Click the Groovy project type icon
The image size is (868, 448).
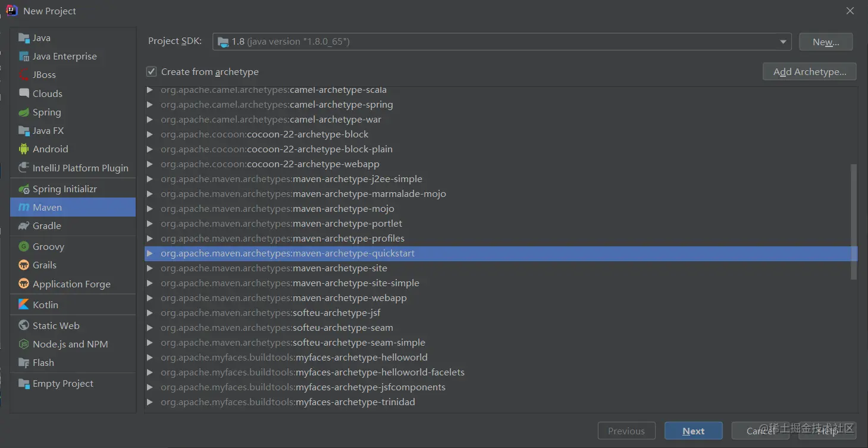point(24,246)
